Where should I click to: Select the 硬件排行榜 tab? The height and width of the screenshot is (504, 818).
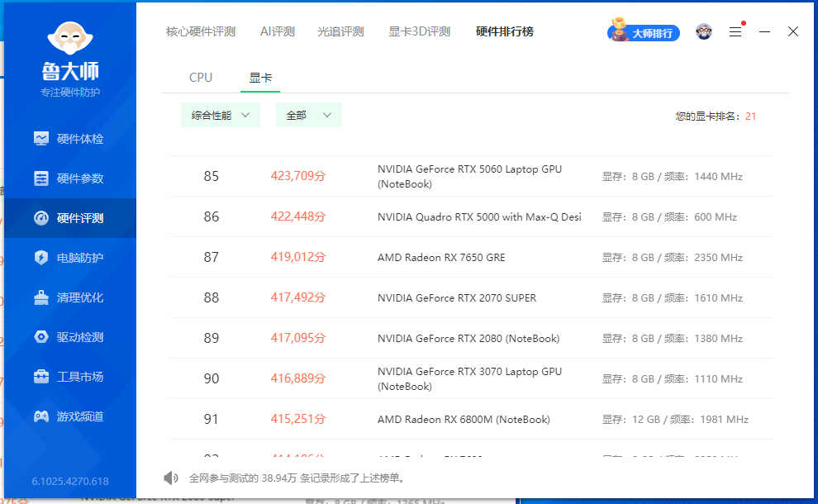click(505, 32)
